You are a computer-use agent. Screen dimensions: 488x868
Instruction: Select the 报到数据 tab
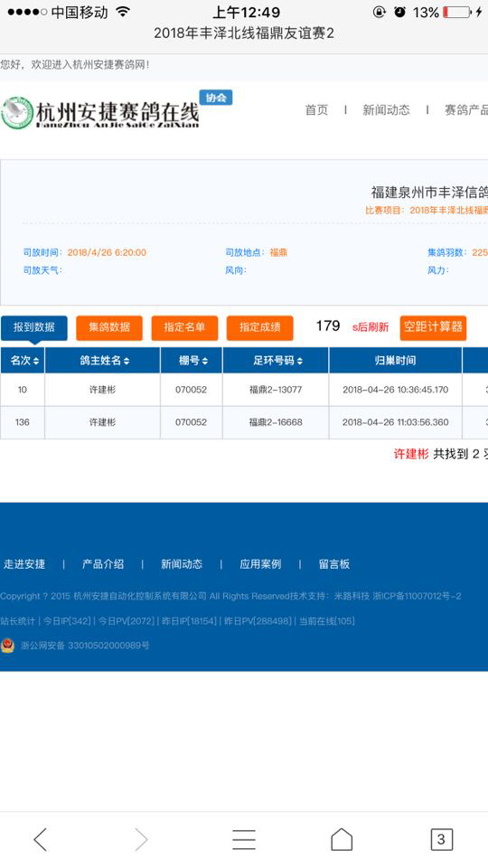[33, 327]
